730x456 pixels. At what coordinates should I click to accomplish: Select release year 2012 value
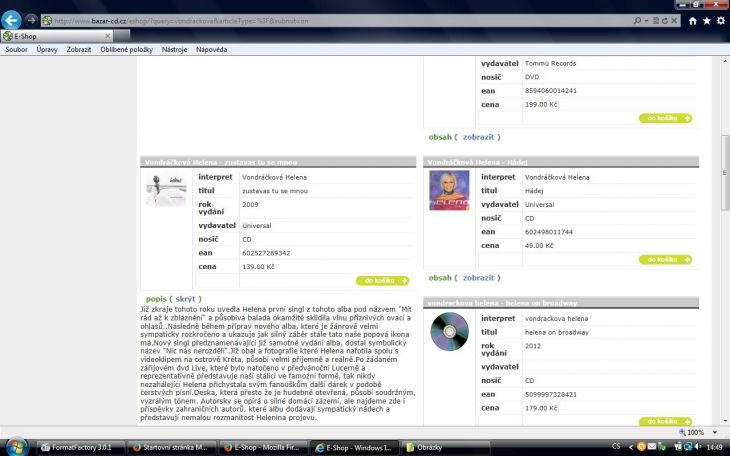pyautogui.click(x=533, y=346)
